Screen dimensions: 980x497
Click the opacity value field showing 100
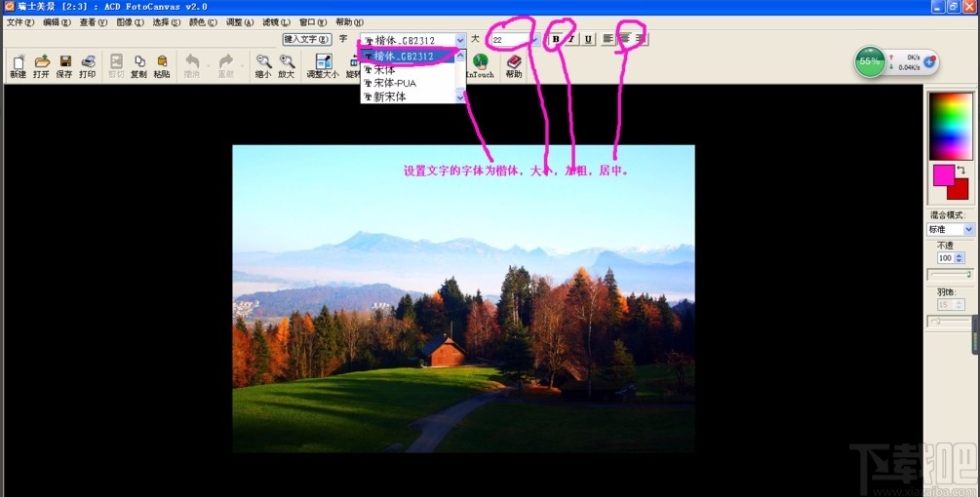point(945,258)
